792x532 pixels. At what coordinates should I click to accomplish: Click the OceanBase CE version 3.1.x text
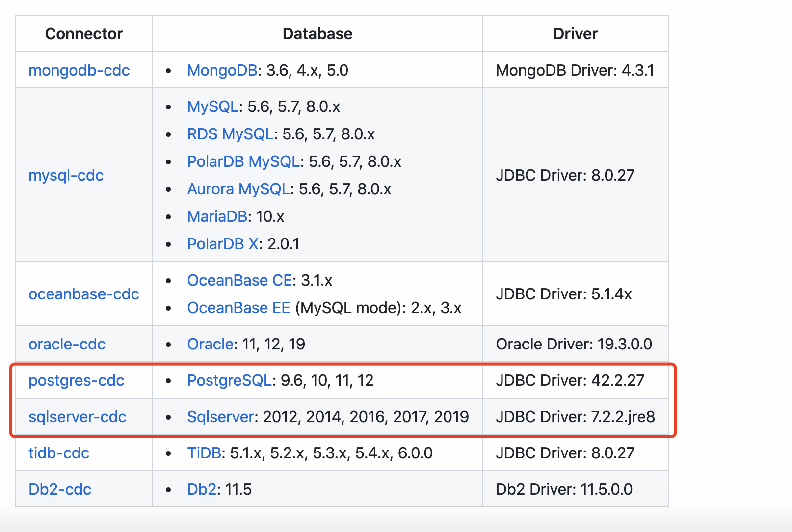(x=317, y=280)
